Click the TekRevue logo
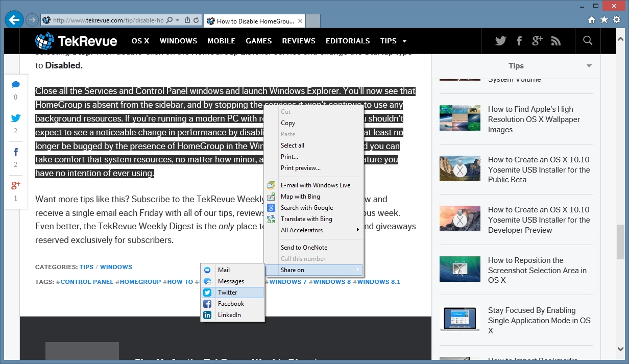Screen dimensions: 629x364 [x=76, y=41]
